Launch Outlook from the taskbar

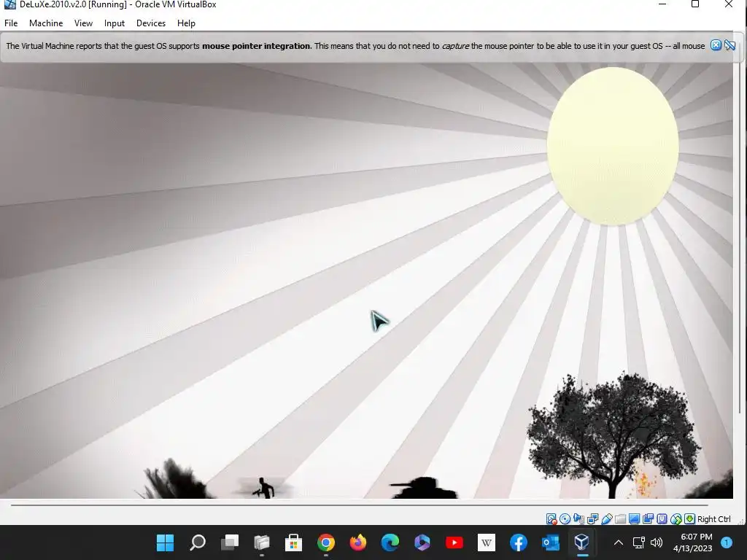[x=550, y=542]
